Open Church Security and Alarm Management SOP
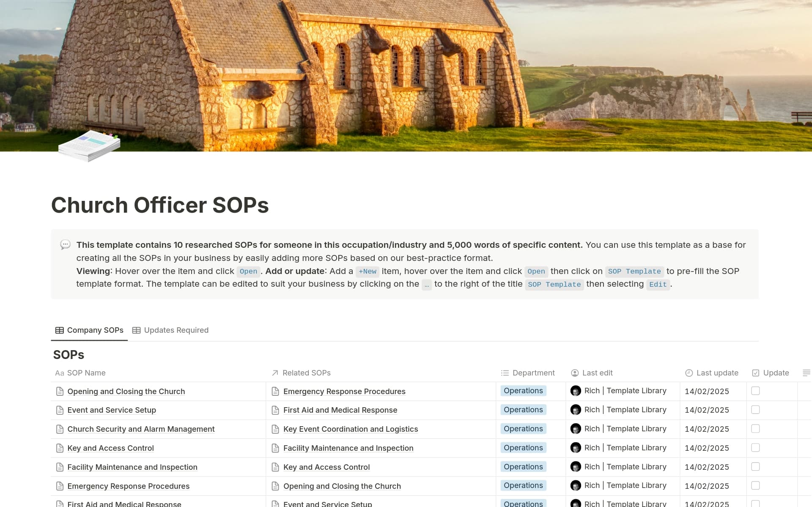This screenshot has width=812, height=507. (x=141, y=429)
